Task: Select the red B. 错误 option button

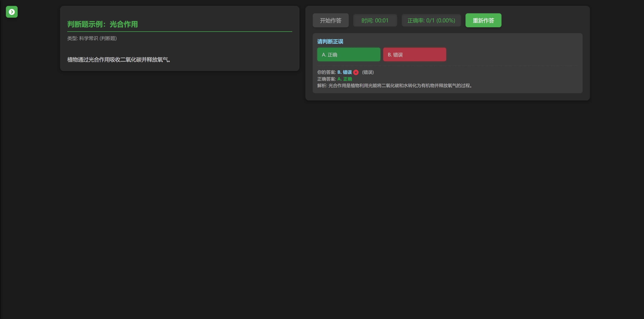Action: [414, 54]
